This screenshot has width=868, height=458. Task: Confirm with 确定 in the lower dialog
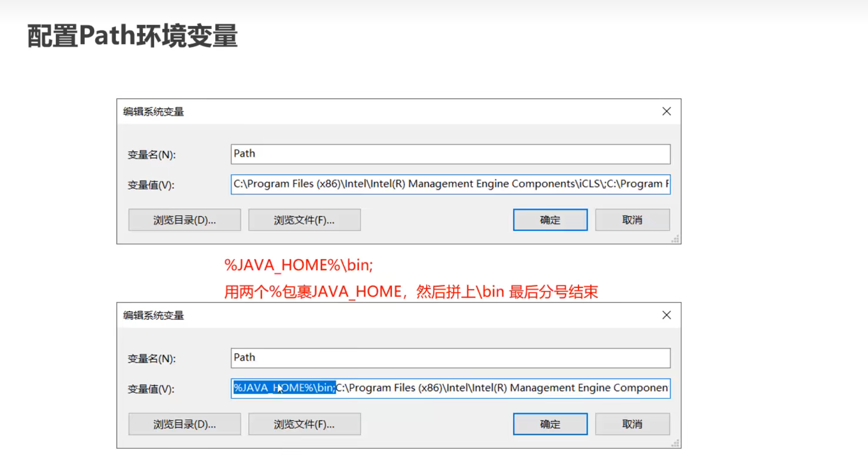(550, 424)
